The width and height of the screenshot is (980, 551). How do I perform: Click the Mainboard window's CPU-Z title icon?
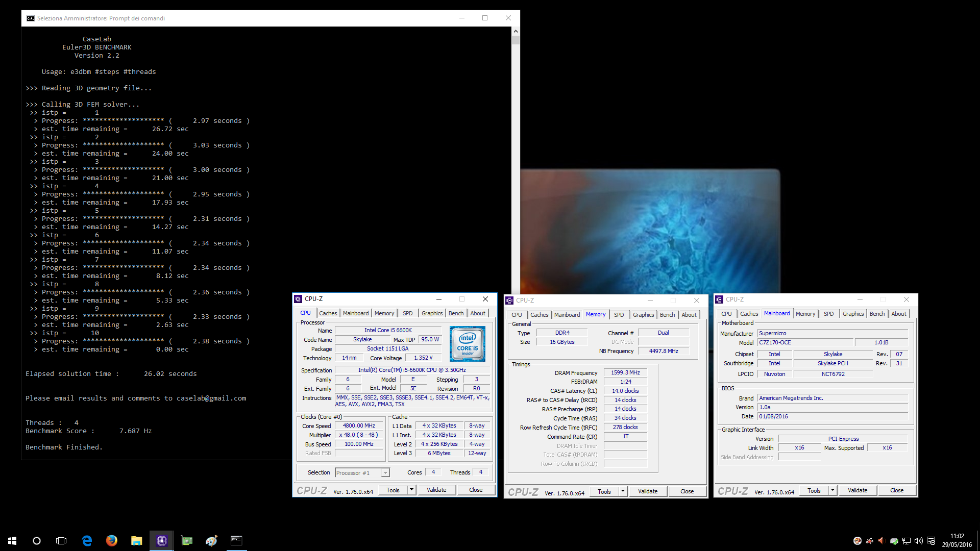719,299
